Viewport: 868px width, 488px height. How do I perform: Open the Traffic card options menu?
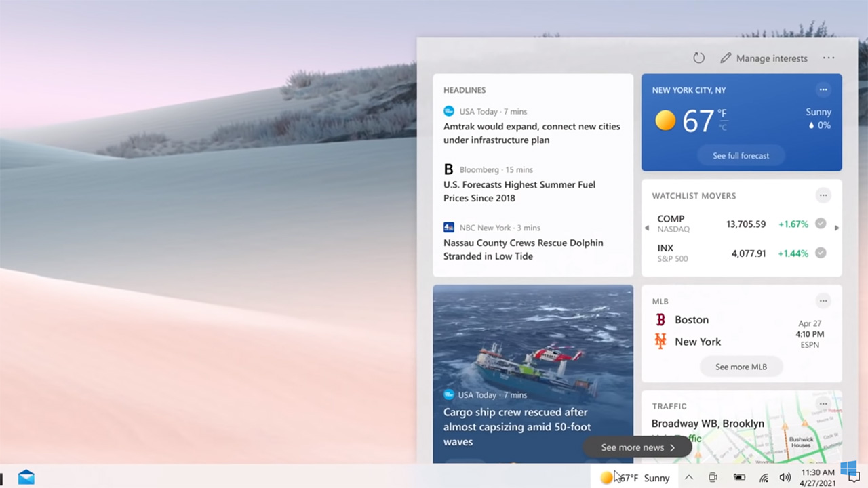click(823, 404)
